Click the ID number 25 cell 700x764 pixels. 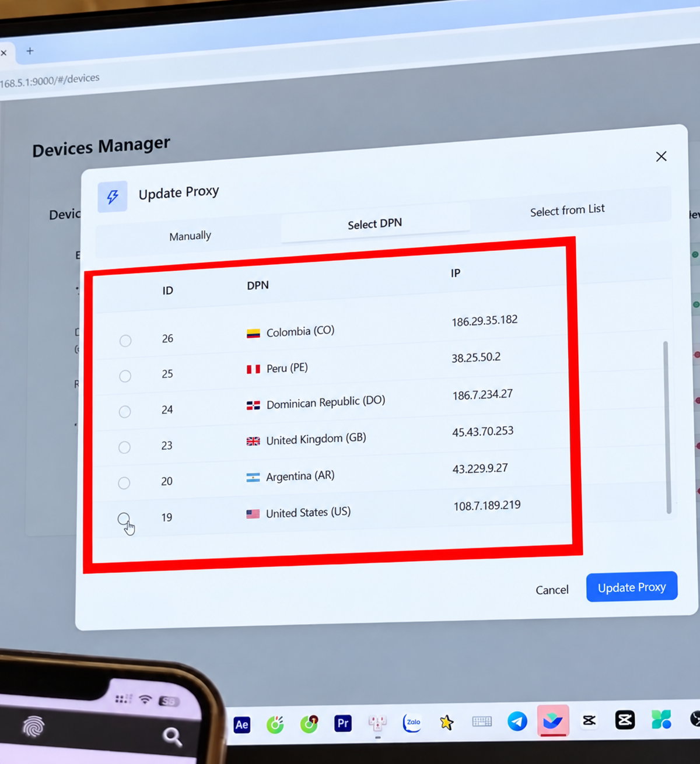pyautogui.click(x=167, y=374)
